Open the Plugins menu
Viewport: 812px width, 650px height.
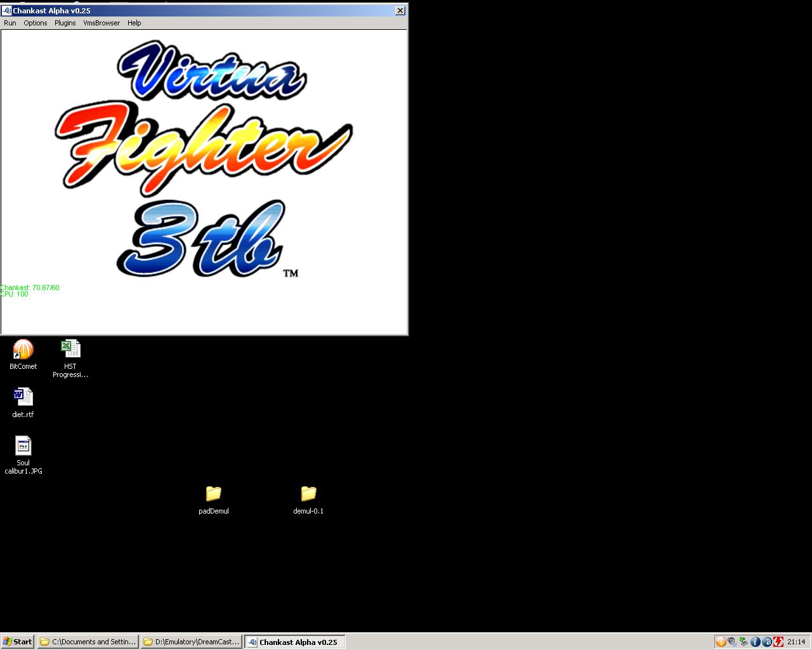tap(65, 23)
